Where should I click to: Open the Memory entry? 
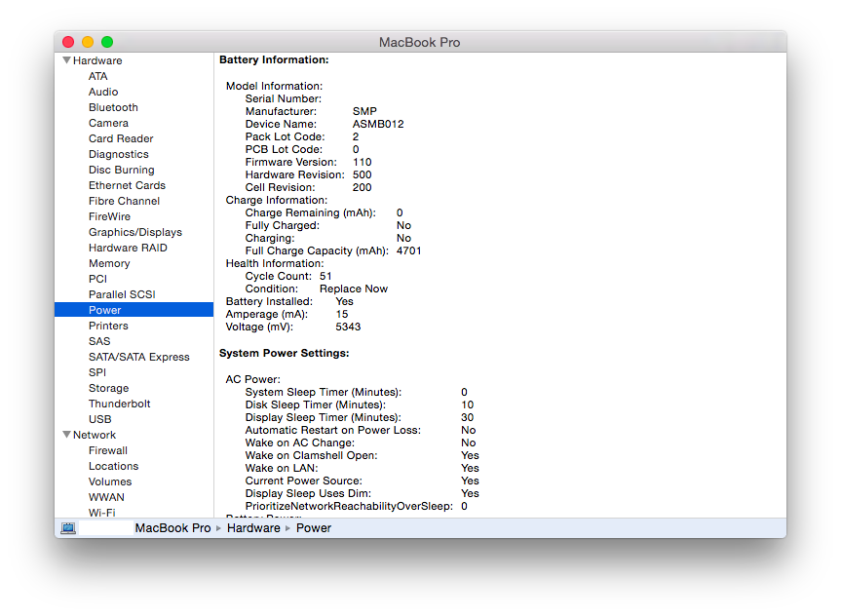109,263
